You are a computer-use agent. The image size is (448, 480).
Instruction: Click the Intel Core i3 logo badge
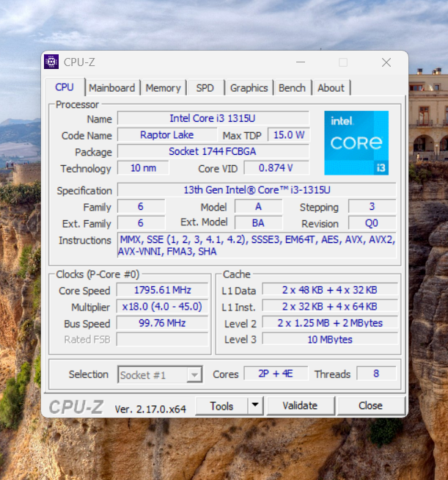(356, 143)
